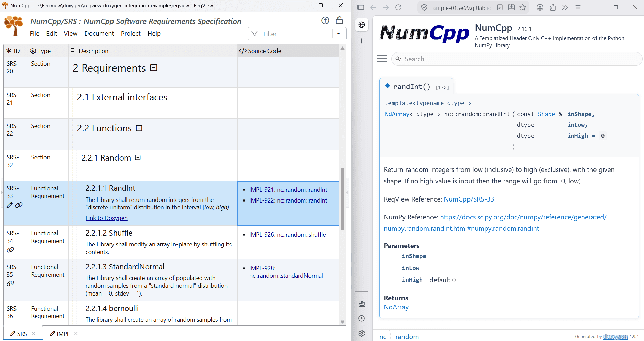Click the more tools double-chevron icon
The width and height of the screenshot is (644, 341).
coord(565,7)
